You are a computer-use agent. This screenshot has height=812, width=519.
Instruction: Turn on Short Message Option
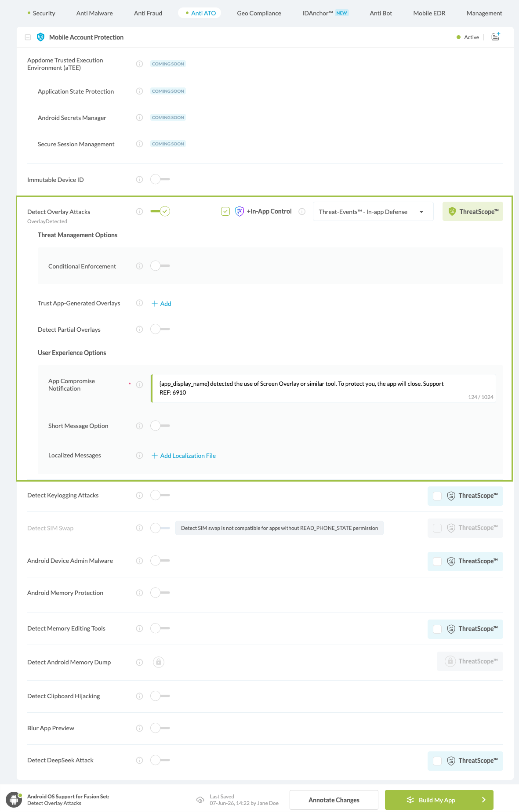(x=160, y=426)
